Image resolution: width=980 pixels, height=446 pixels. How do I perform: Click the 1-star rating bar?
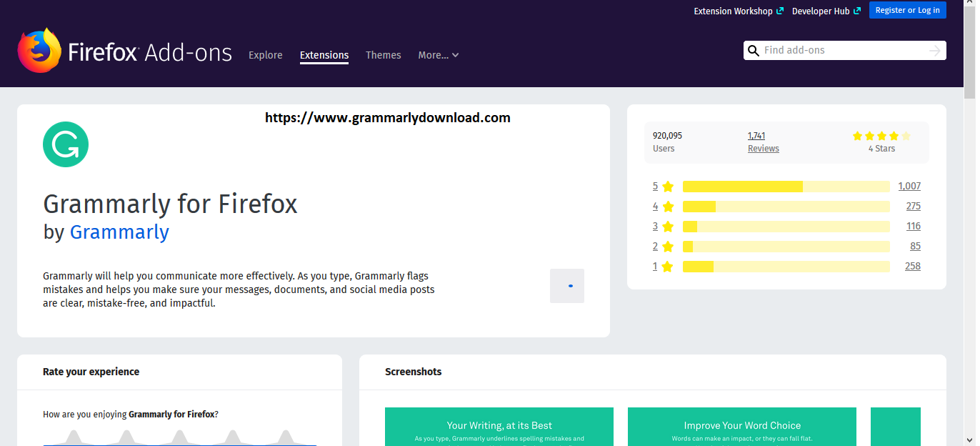tap(786, 267)
